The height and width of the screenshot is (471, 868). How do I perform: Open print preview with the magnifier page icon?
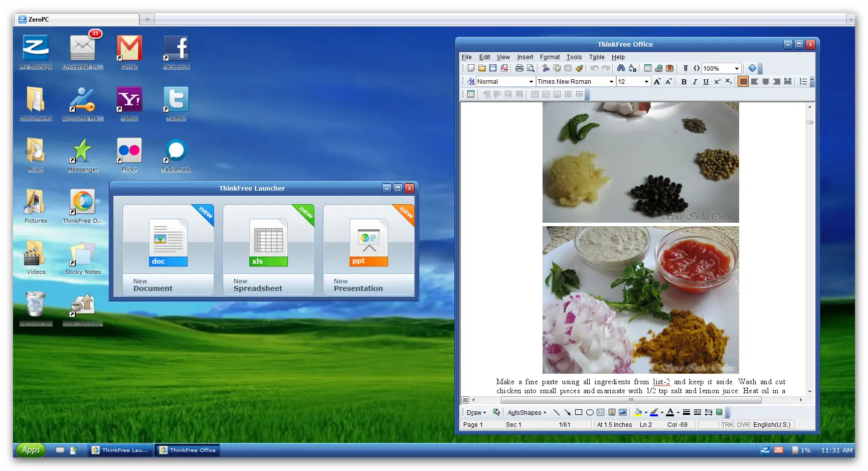pos(531,68)
